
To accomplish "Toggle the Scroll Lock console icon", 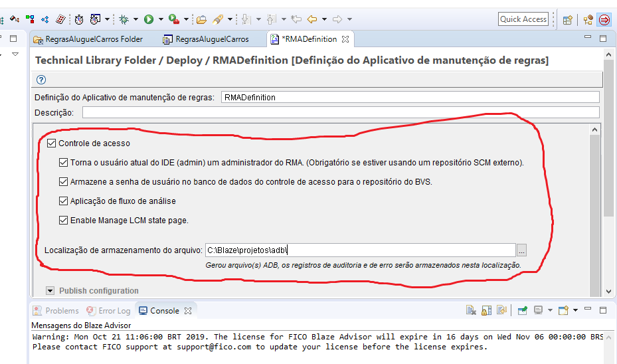I will [x=486, y=310].
